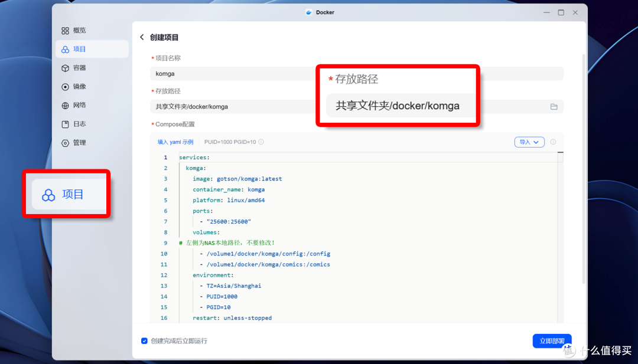638x364 pixels.
Task: Click code line image: gotson/komga:latest
Action: (237, 179)
